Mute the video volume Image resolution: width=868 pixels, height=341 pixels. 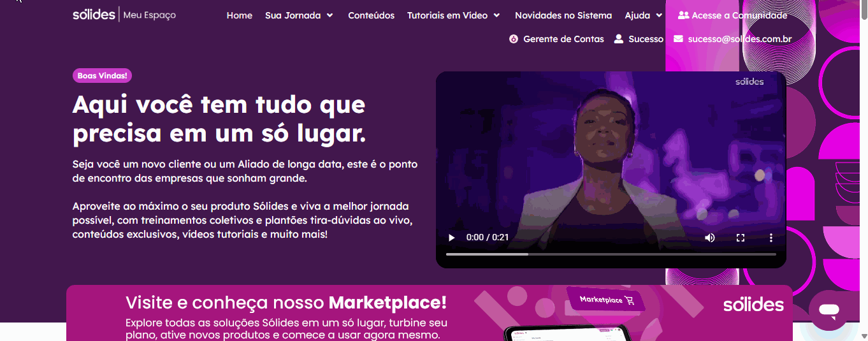pos(709,238)
